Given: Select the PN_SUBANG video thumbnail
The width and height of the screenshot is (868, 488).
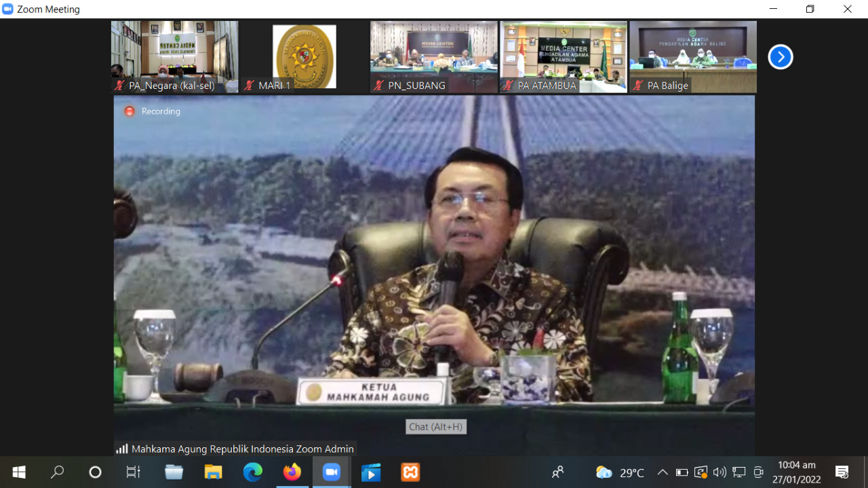Looking at the screenshot, I should click(x=434, y=57).
